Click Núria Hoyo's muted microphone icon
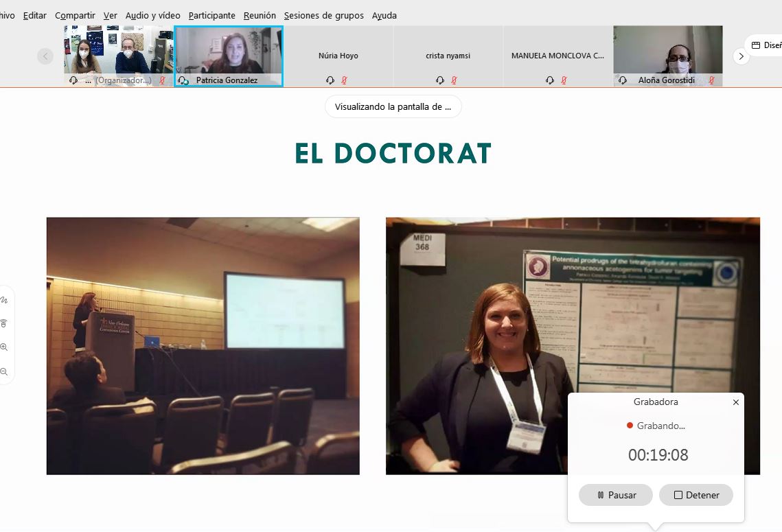 click(x=344, y=80)
